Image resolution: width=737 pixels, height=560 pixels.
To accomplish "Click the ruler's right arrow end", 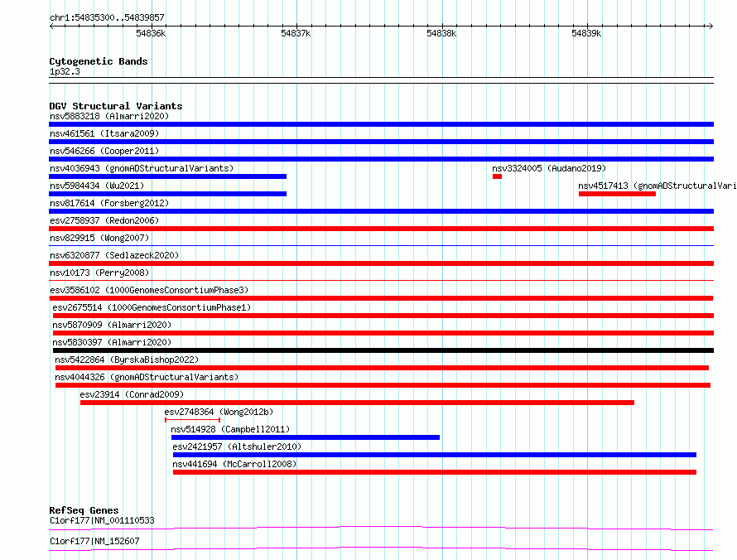I will point(711,26).
